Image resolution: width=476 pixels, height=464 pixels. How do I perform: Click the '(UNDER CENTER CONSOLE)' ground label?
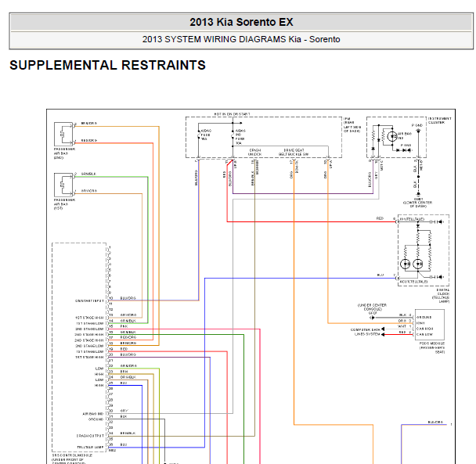(x=372, y=309)
